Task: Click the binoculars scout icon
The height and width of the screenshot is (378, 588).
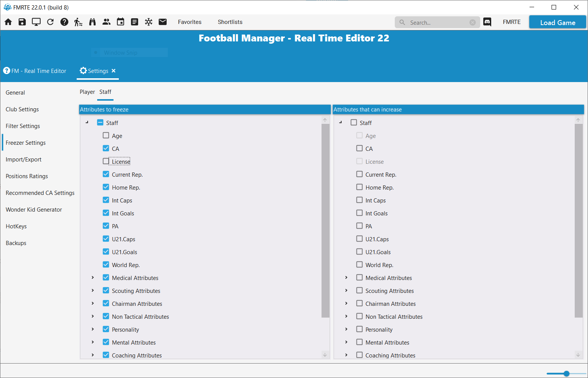Action: coord(92,22)
